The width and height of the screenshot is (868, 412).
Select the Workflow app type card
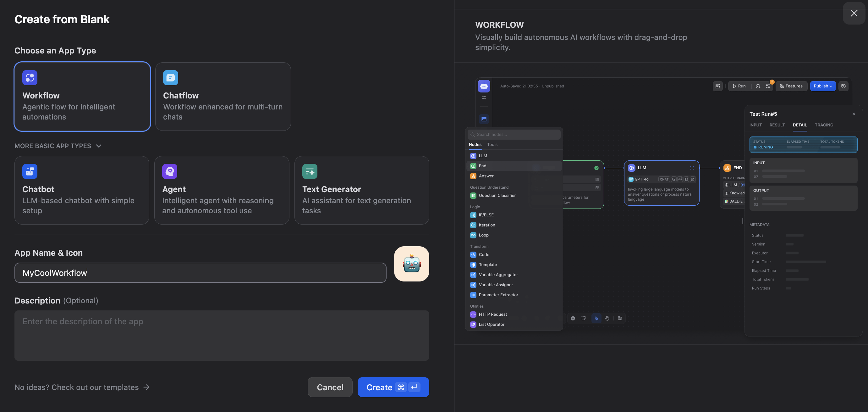[82, 97]
